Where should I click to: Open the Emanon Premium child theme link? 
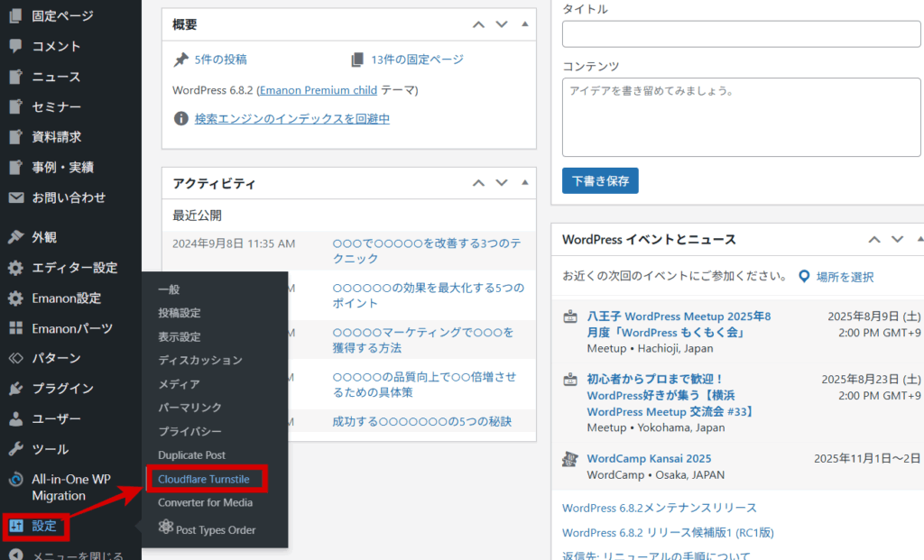[x=318, y=91]
